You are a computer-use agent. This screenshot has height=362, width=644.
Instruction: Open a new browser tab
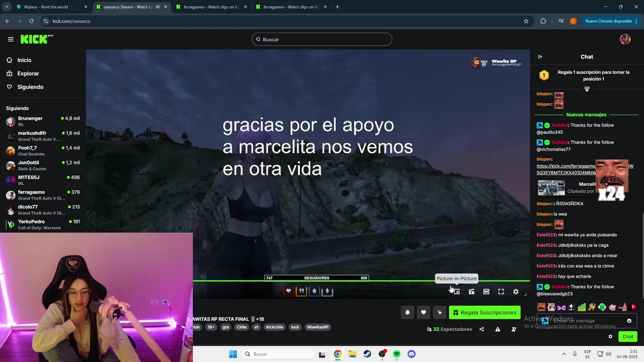337,7
